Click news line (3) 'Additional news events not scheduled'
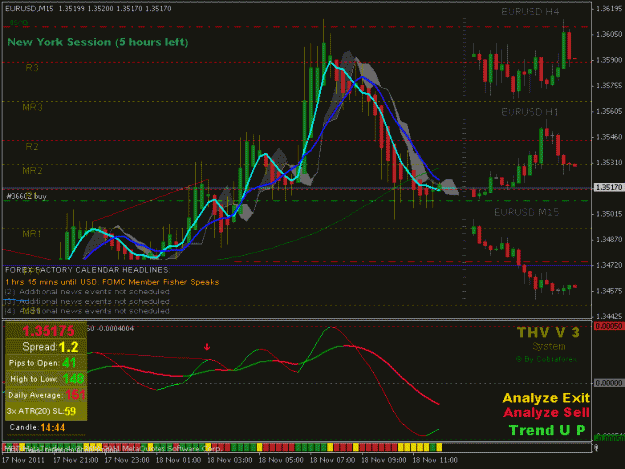This screenshot has width=625, height=469. pyautogui.click(x=87, y=301)
